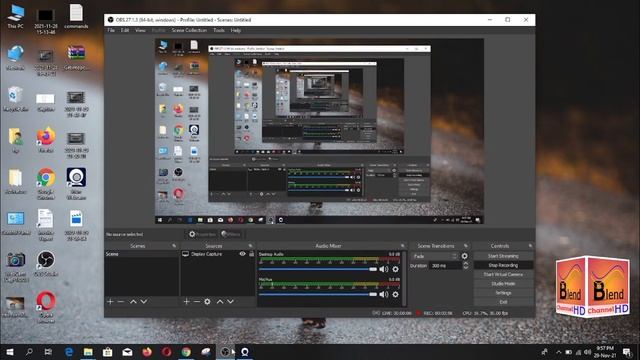
Task: Open the Scene Collection menu
Action: tap(189, 30)
